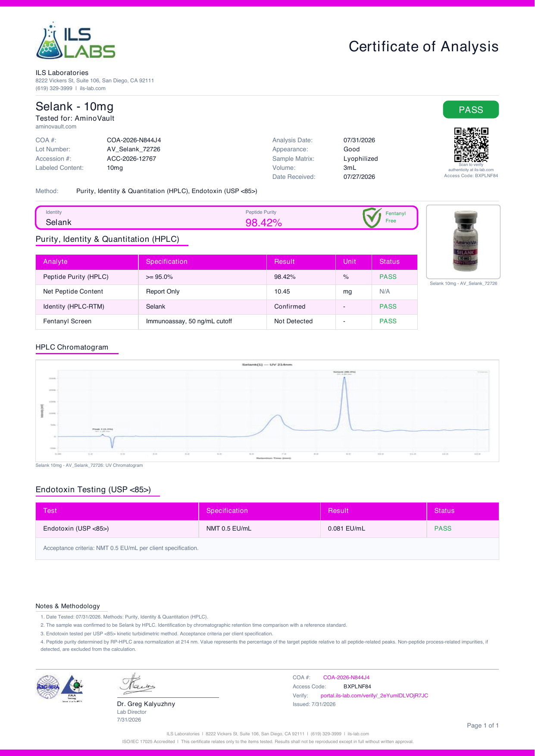Click the Date Received 07/27/2026 value

(x=359, y=177)
